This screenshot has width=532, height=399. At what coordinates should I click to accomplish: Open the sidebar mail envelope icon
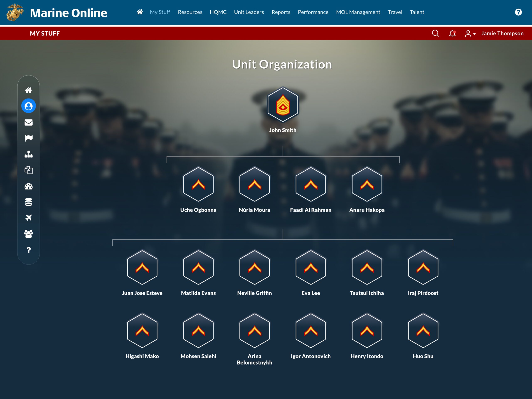tap(29, 122)
